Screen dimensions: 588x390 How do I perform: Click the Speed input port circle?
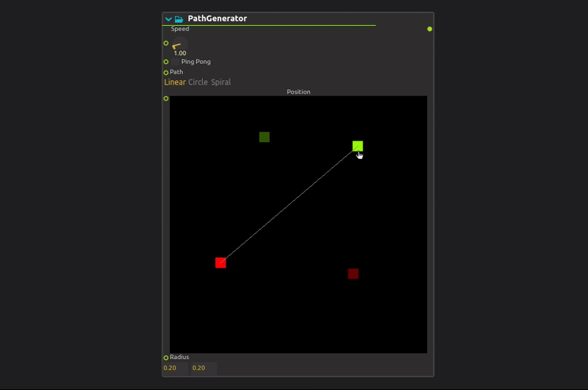(x=166, y=43)
